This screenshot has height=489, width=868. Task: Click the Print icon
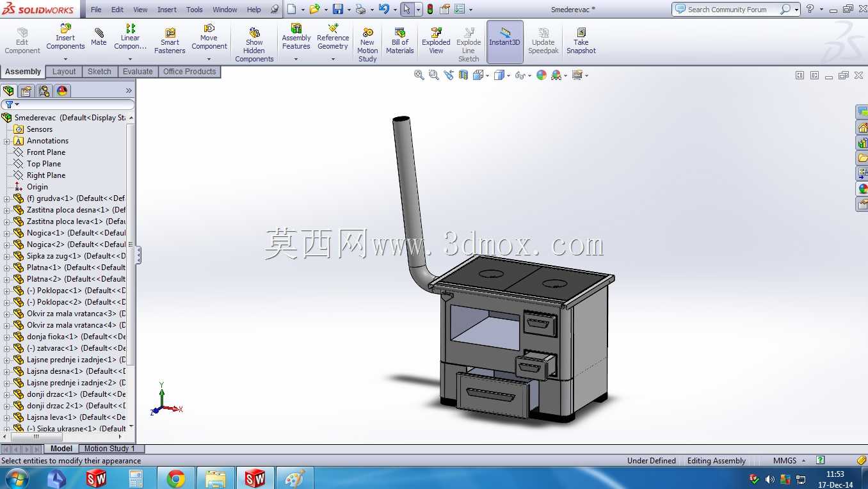[360, 9]
